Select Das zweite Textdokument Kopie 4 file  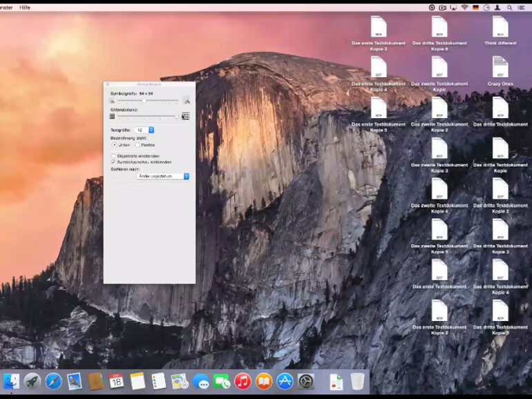(x=439, y=189)
